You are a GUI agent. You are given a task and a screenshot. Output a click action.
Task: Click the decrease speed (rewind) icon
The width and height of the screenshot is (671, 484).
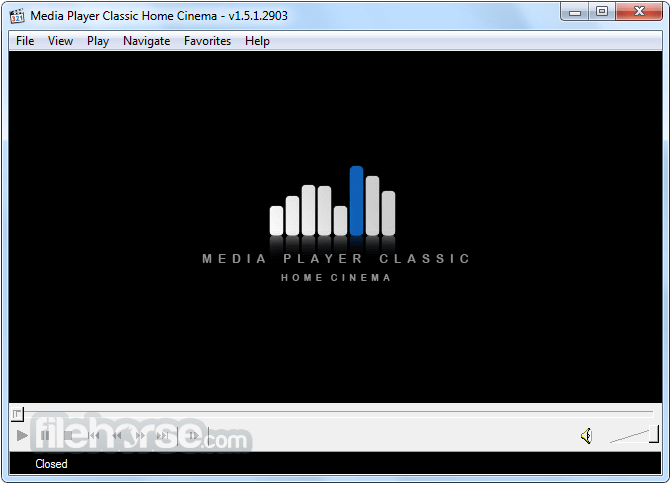point(117,436)
